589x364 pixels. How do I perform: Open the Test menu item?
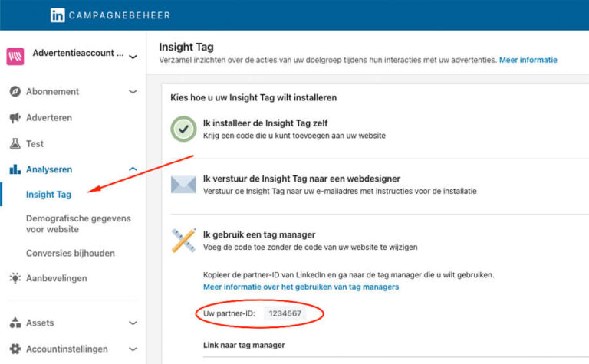35,144
